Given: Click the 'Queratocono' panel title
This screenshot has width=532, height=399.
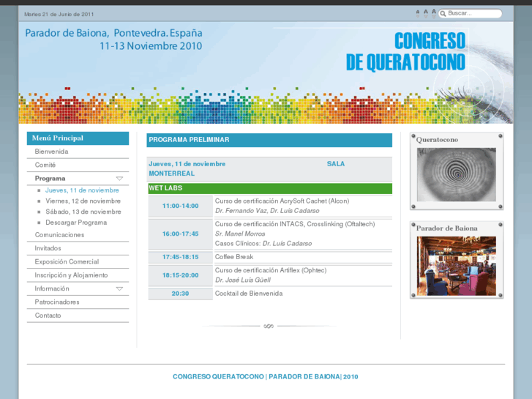Looking at the screenshot, I should pos(437,140).
